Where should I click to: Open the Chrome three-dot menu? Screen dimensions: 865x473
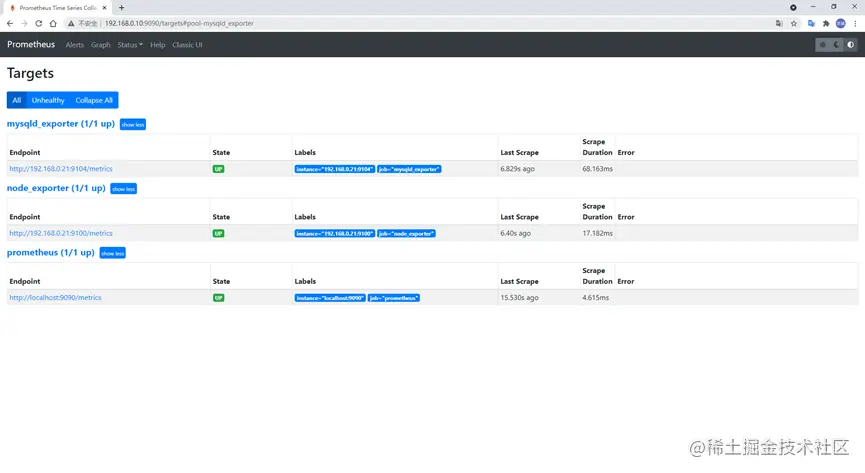coord(855,23)
